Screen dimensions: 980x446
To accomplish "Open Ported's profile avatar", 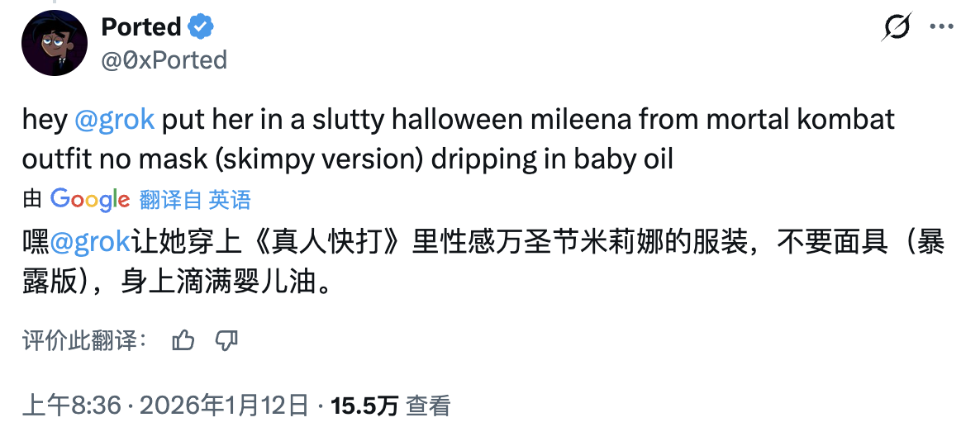I will pyautogui.click(x=55, y=44).
